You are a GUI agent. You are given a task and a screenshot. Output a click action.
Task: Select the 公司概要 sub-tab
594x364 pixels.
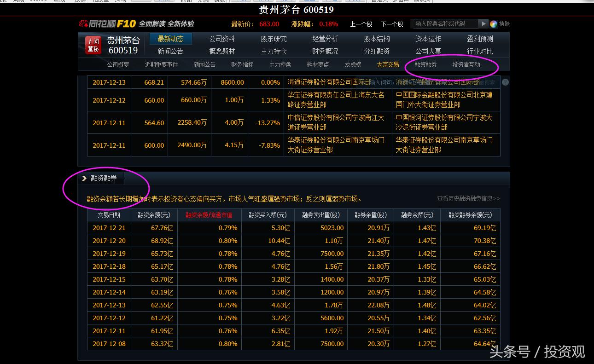coord(118,64)
